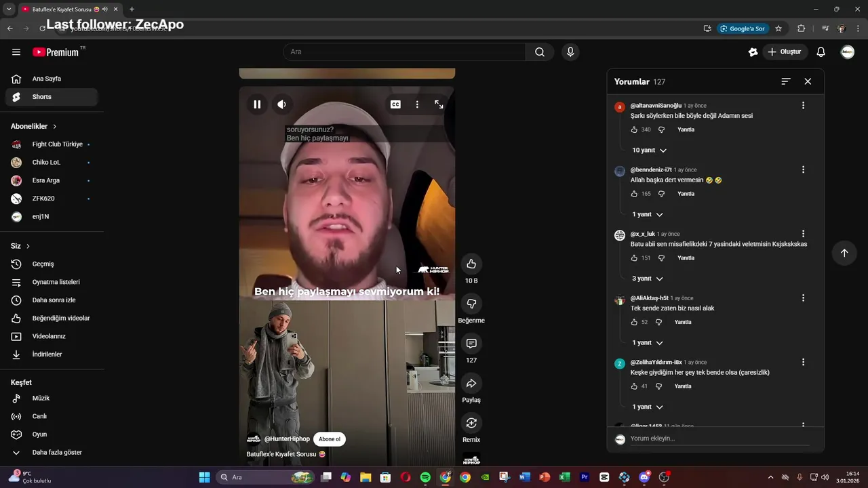Share the Short via Paylaş
868x488 pixels.
click(471, 384)
